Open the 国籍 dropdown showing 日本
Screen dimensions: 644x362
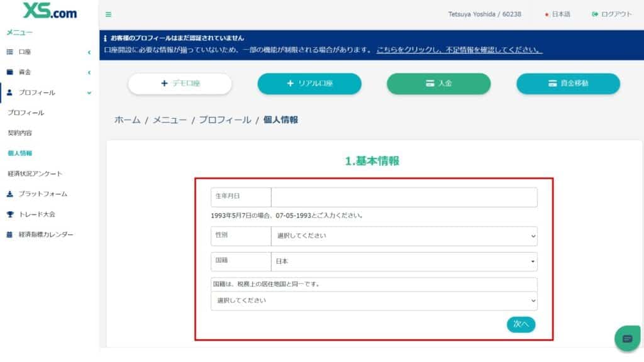click(x=404, y=261)
